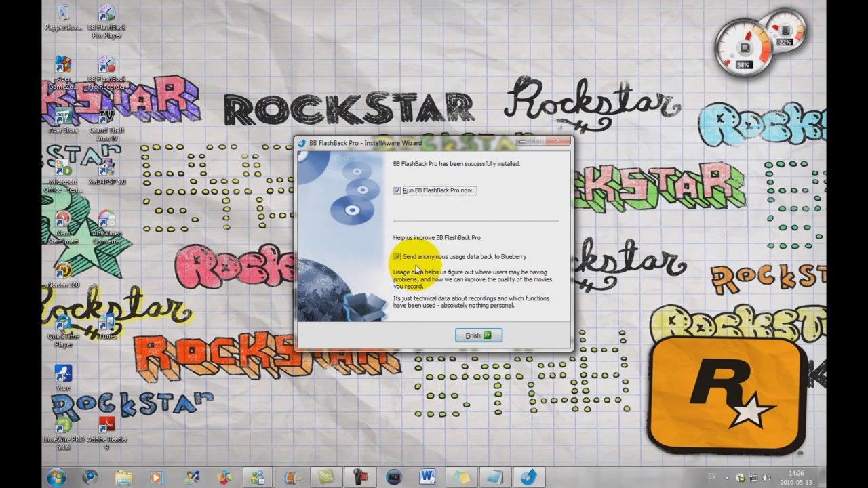Launch Grand Theft Auto IV desktop shortcut
Screen dimensions: 868x488
[x=106, y=124]
